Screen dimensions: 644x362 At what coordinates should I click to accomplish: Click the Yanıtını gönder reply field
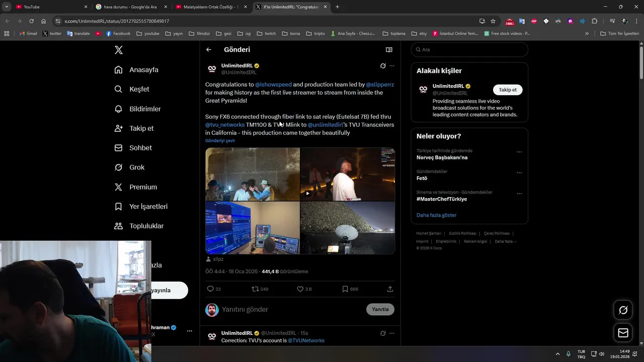292,310
